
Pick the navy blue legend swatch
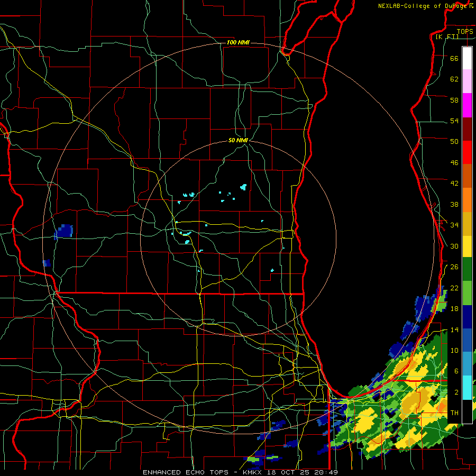[x=467, y=317]
